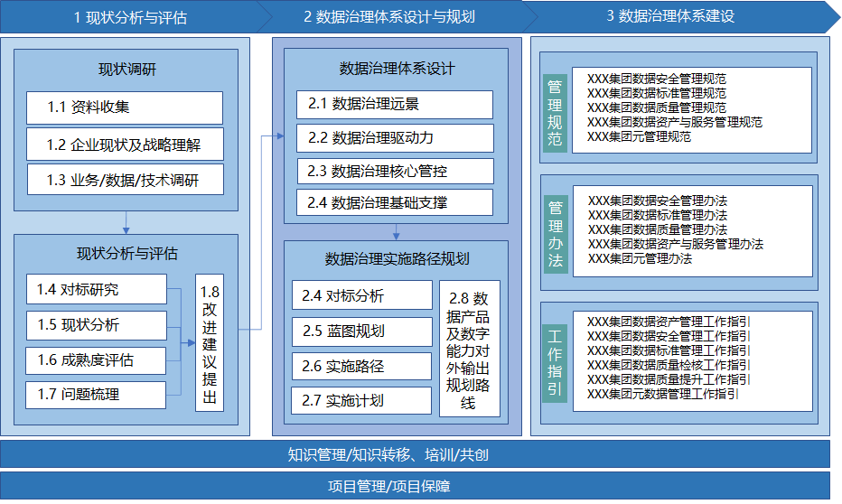This screenshot has width=842, height=504.
Task: Click the vertical '1.8 改进建议提出' box
Action: [210, 343]
